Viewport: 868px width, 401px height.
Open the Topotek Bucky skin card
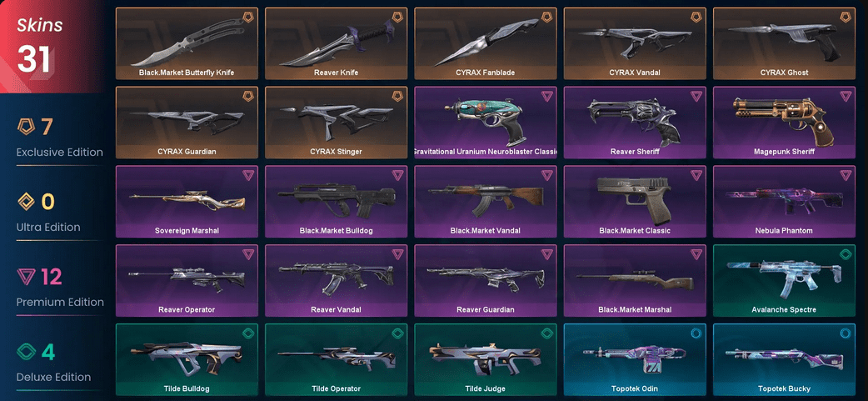[x=785, y=360]
